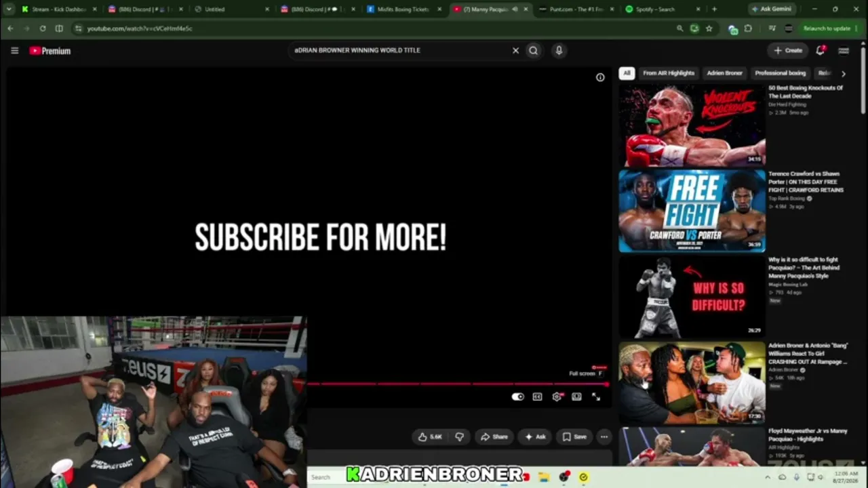Open Floyd Mayweather Jr vs Manny Pacquiao title

coord(808,434)
